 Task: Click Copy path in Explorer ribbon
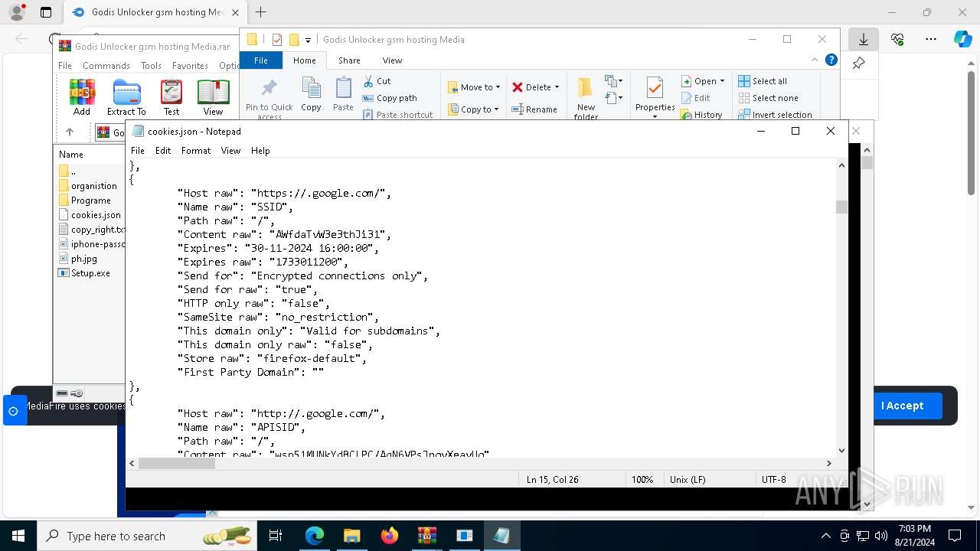point(390,98)
